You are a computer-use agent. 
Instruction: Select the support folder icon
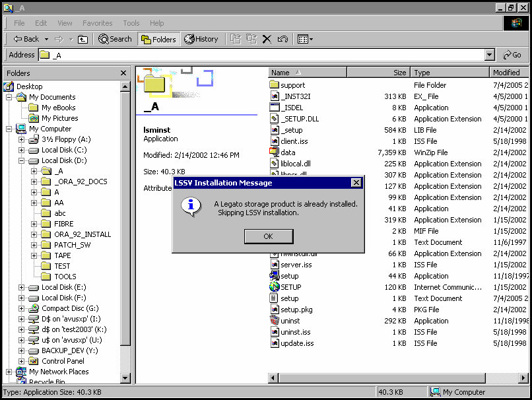coord(274,84)
